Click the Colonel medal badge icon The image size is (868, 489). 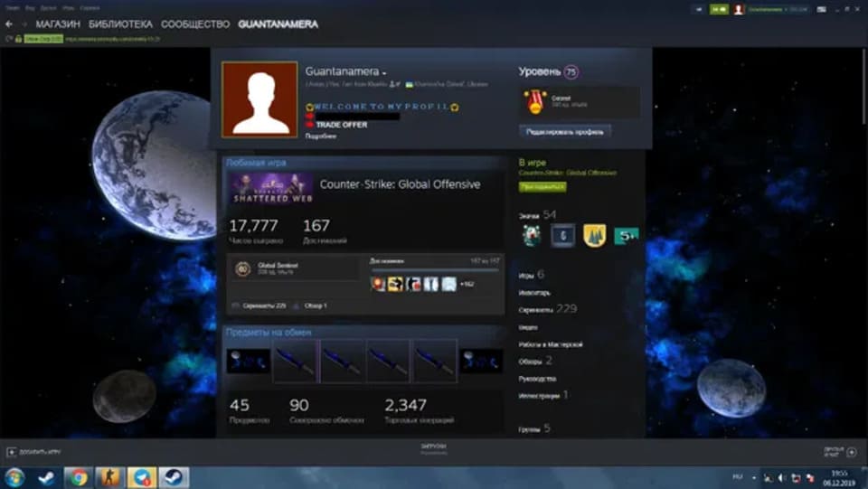(535, 101)
